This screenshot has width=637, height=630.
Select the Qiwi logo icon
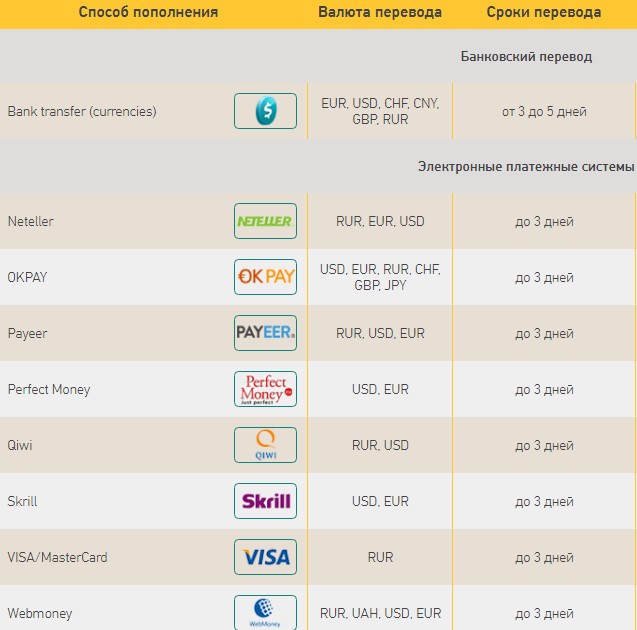pyautogui.click(x=265, y=445)
